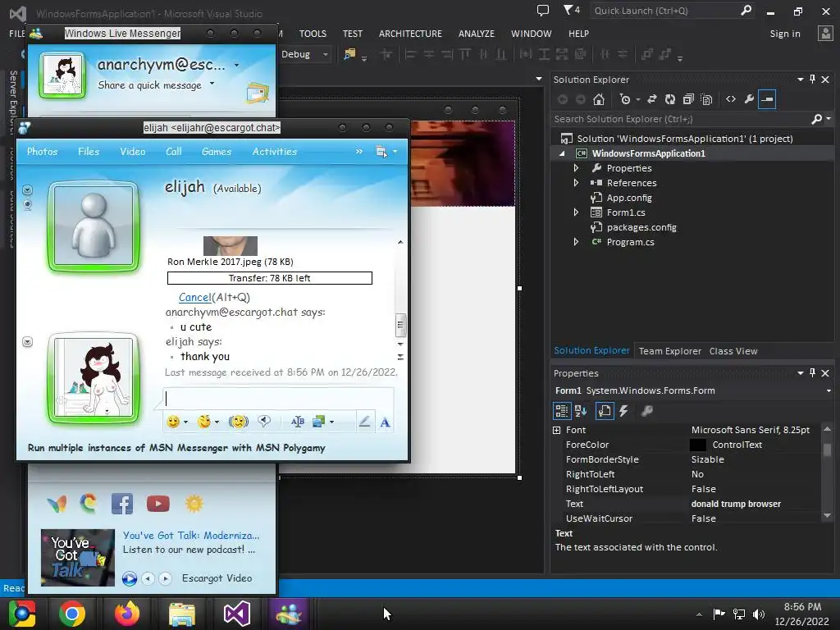The width and height of the screenshot is (840, 630).
Task: Toggle the Preview Selected Items button
Action: pos(767,99)
